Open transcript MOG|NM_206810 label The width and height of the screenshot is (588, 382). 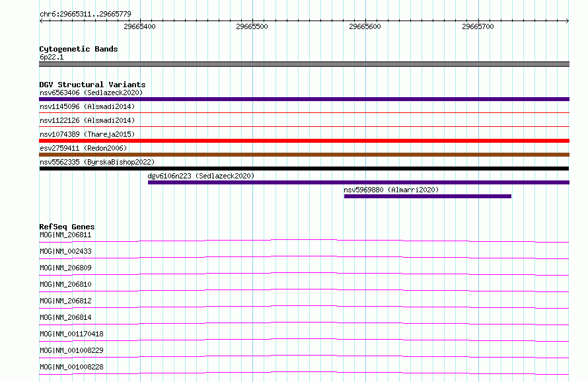[x=65, y=284]
